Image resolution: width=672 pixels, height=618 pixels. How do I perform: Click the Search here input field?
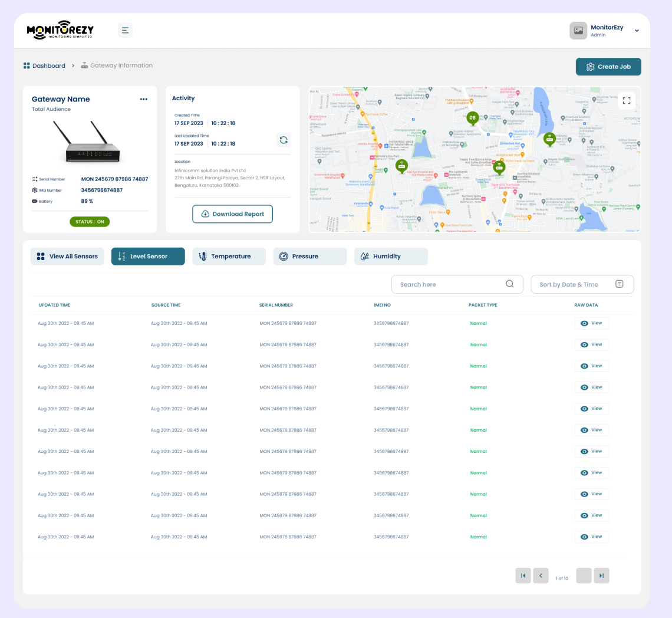(448, 284)
